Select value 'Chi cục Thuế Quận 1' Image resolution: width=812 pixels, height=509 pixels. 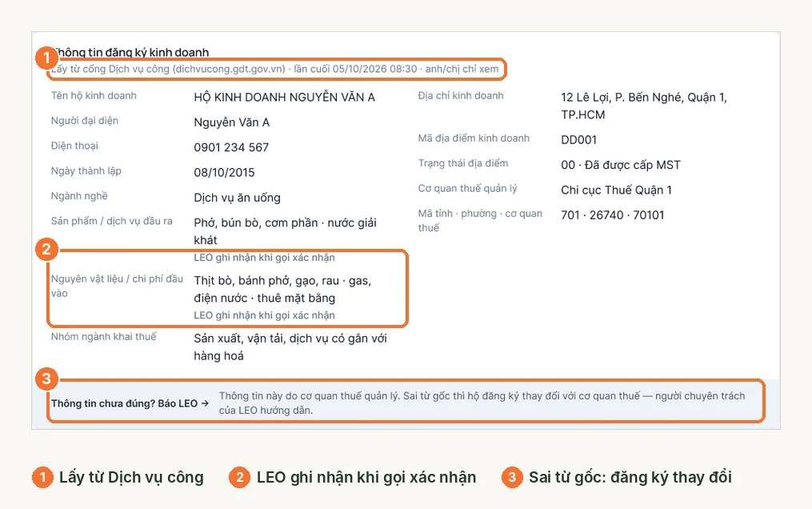tap(616, 190)
